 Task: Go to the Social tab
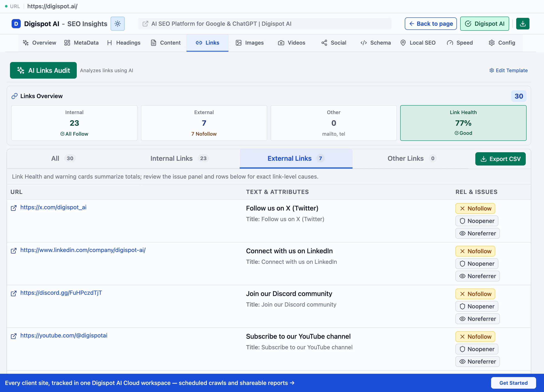point(334,43)
